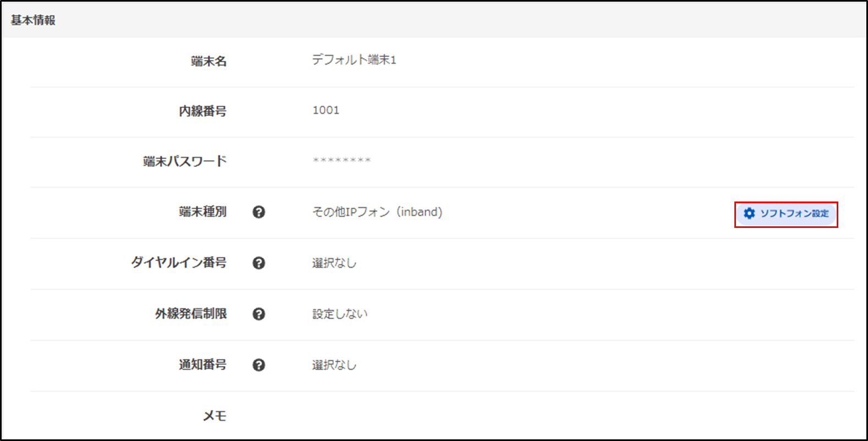The height and width of the screenshot is (441, 868).
Task: Click the masked 端末パスワード value
Action: coord(342,161)
